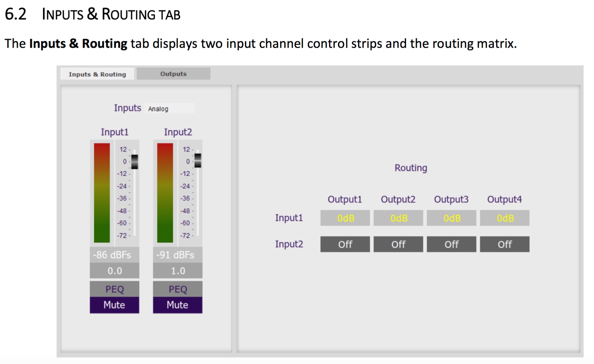Viewport: 594px width, 364px height.
Task: Switch to the Outputs tab
Action: pyautogui.click(x=173, y=74)
